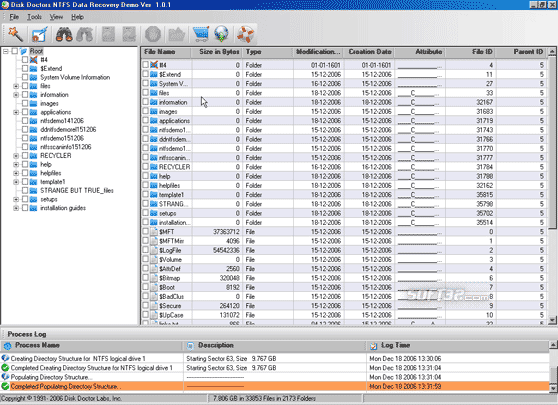Tick the files checkbox in file list

[146, 93]
